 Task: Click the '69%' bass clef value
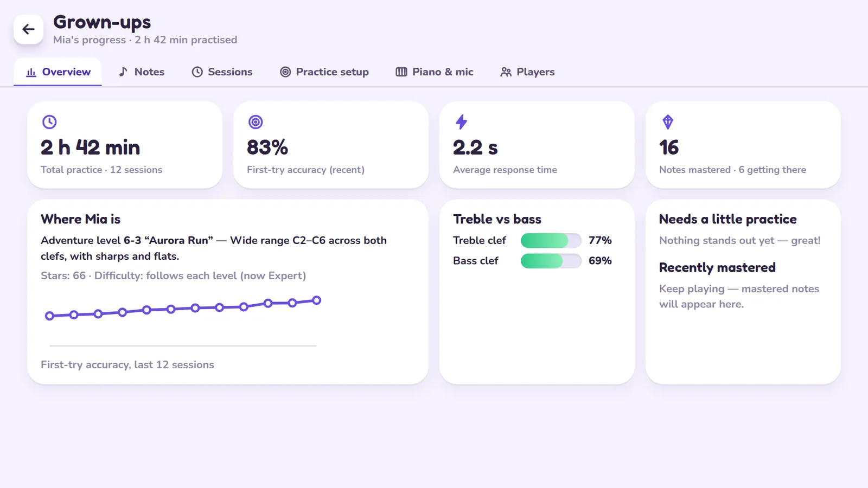click(600, 261)
